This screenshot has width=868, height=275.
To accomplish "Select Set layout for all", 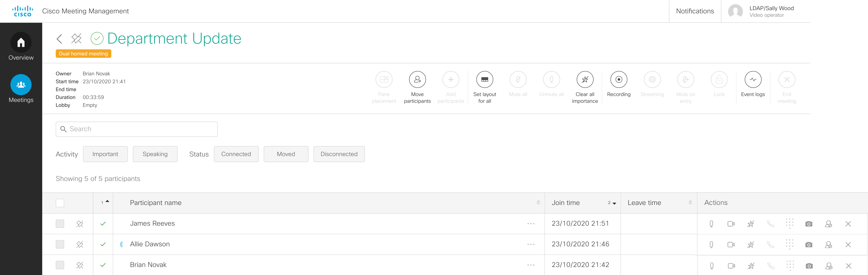I will pyautogui.click(x=484, y=79).
